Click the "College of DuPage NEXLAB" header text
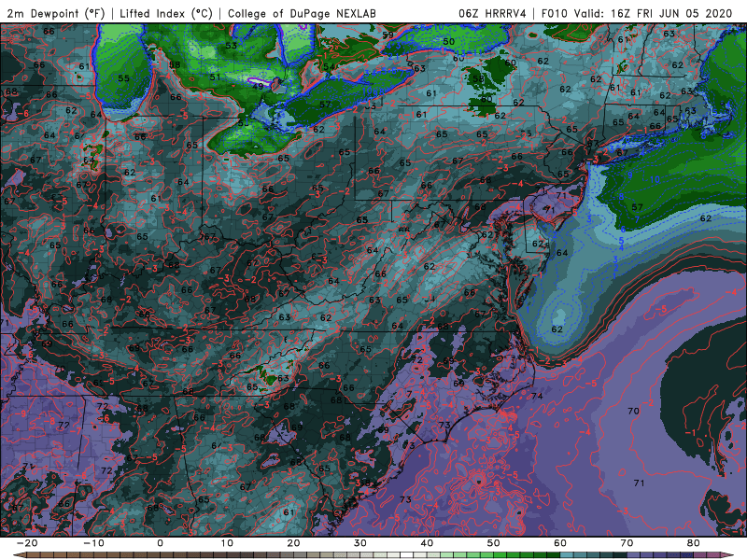Screen dimensions: 747x560 302,13
